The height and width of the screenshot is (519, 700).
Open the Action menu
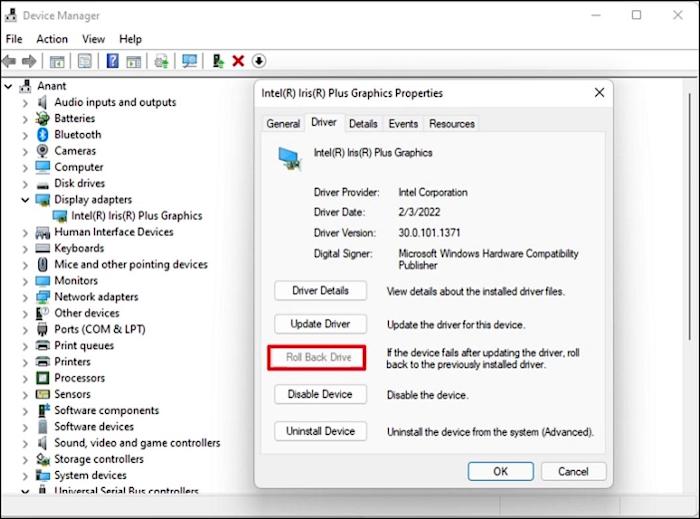pyautogui.click(x=52, y=39)
